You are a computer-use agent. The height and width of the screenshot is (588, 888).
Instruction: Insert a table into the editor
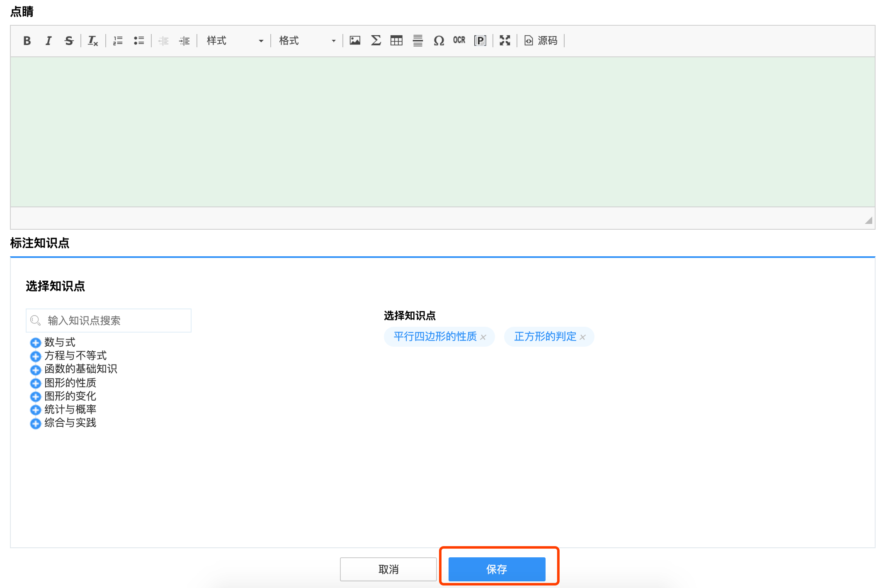coord(396,41)
